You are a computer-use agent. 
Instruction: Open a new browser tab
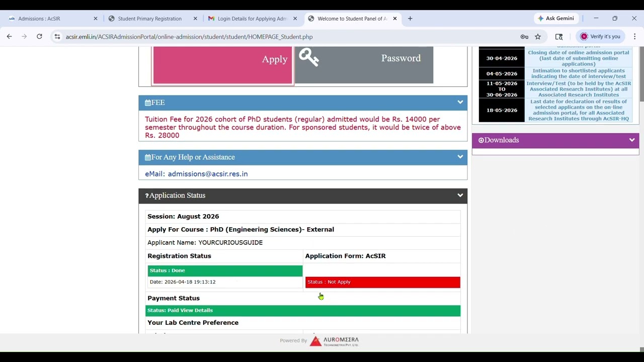pos(410,19)
